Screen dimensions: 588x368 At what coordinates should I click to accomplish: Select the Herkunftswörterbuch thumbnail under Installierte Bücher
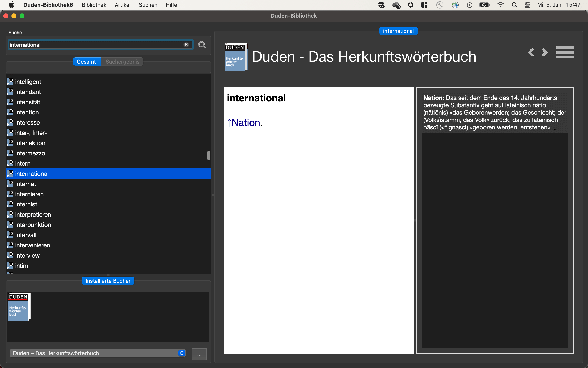pyautogui.click(x=19, y=307)
